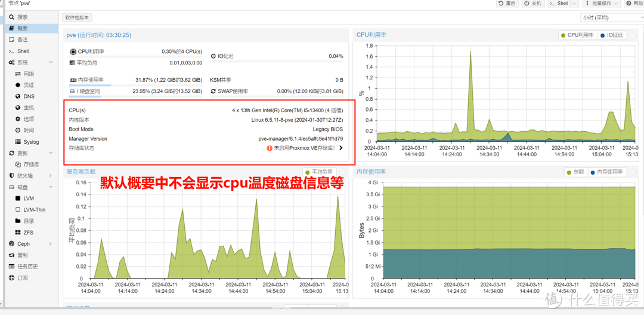Click the 23.95% (3.24 GiB的13.52 GiB) value
This screenshot has height=315, width=644.
click(x=167, y=91)
